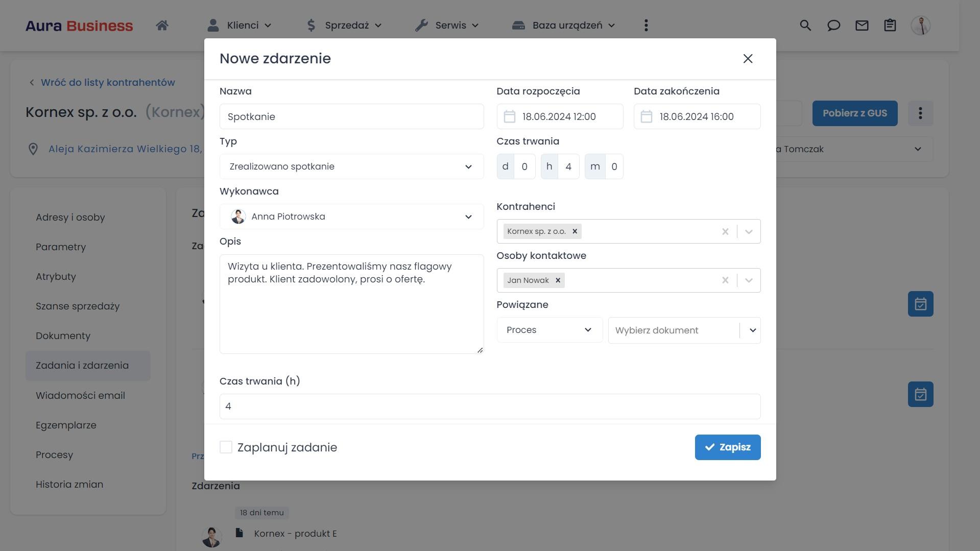Click the Aleja Kazimierza Wielkiego address link
Viewport: 980px width, 551px height.
[125, 149]
